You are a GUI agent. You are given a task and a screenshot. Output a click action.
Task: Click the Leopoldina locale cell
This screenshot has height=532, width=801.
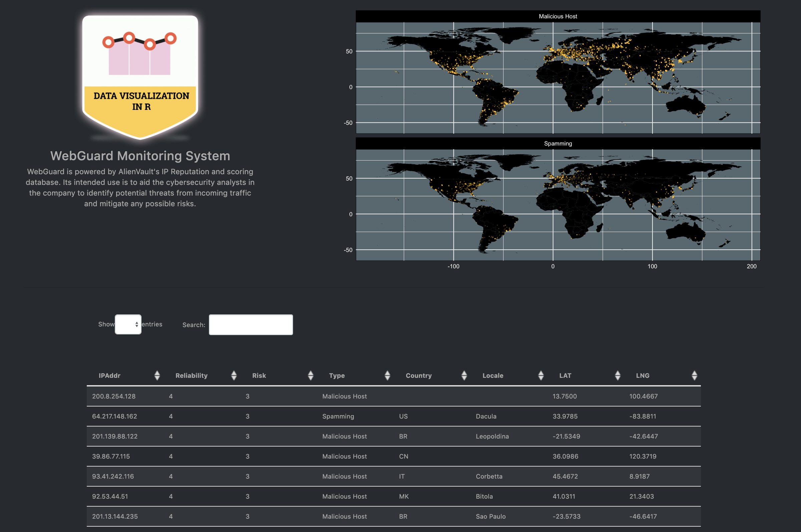pyautogui.click(x=492, y=436)
